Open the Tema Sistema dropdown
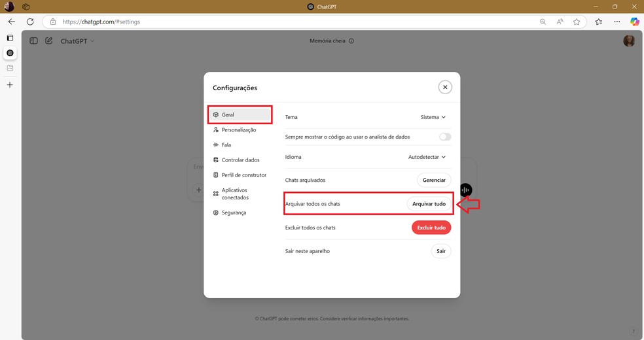Image resolution: width=644 pixels, height=340 pixels. tap(433, 117)
